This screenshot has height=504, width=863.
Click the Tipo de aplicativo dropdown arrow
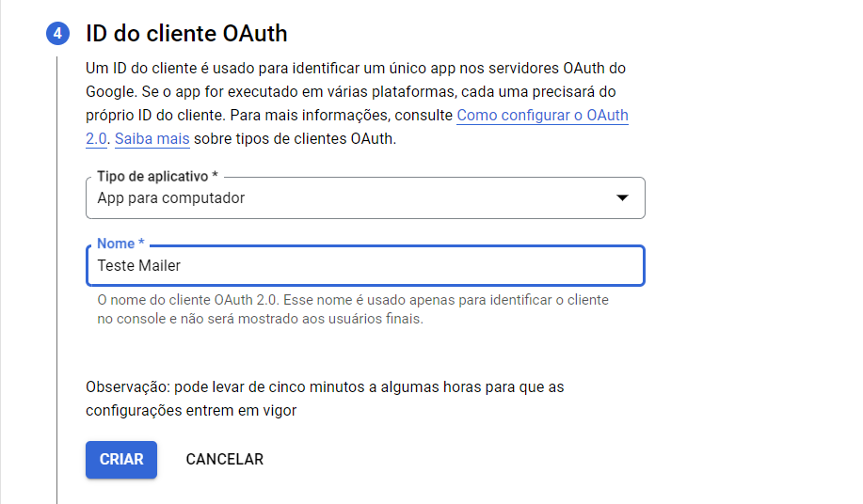(x=621, y=197)
